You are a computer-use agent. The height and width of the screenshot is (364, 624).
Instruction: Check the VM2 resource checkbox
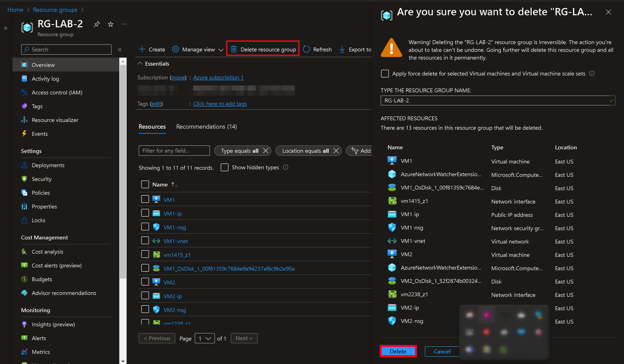145,282
